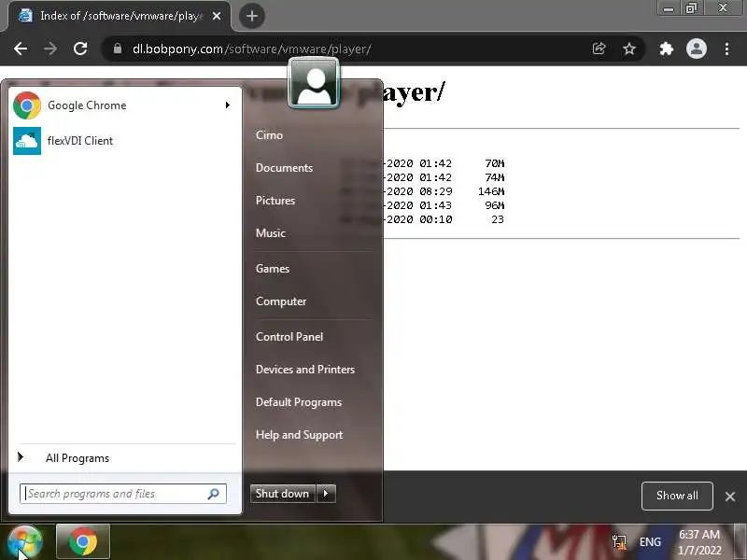Open Control Panel
The image size is (747, 560).
pos(289,337)
